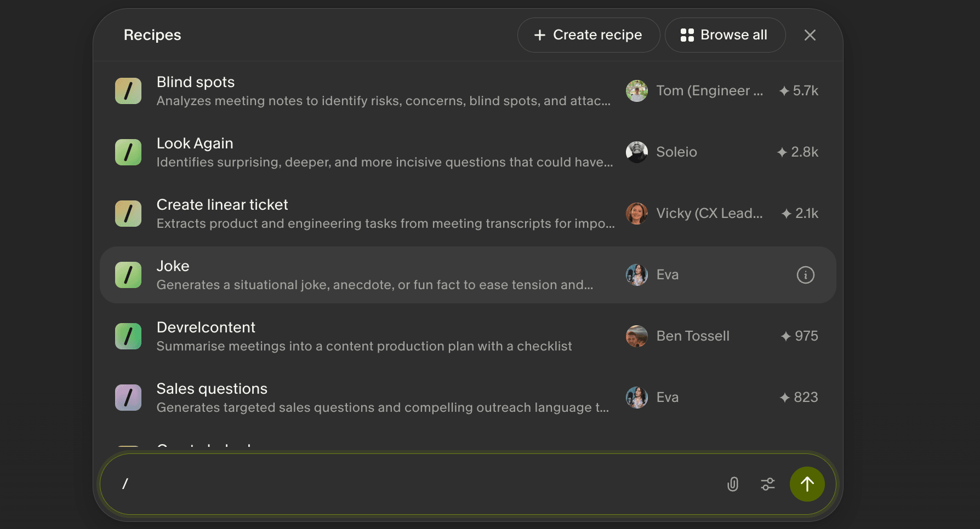Click description 'Summarise meetings into a content production plan'

(364, 346)
